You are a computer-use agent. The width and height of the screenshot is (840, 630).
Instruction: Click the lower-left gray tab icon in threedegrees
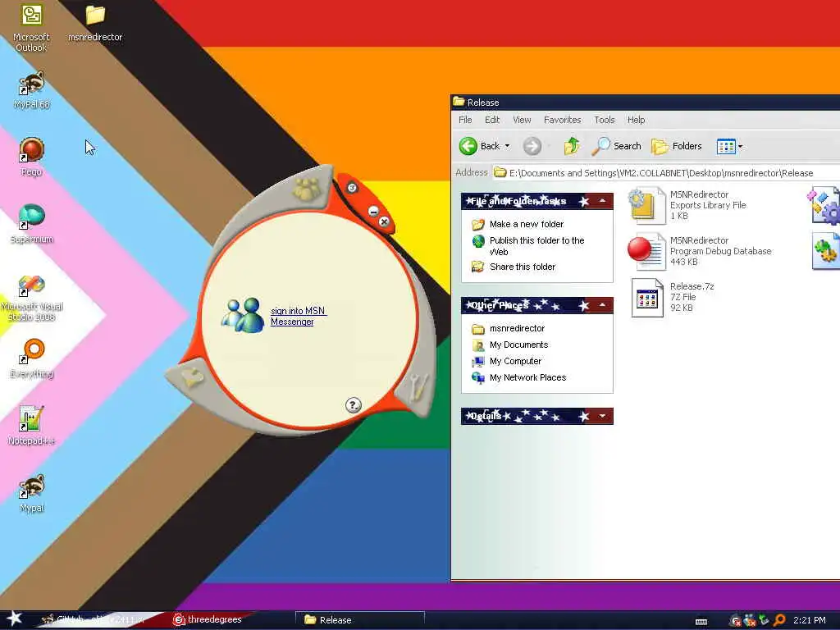pos(192,376)
